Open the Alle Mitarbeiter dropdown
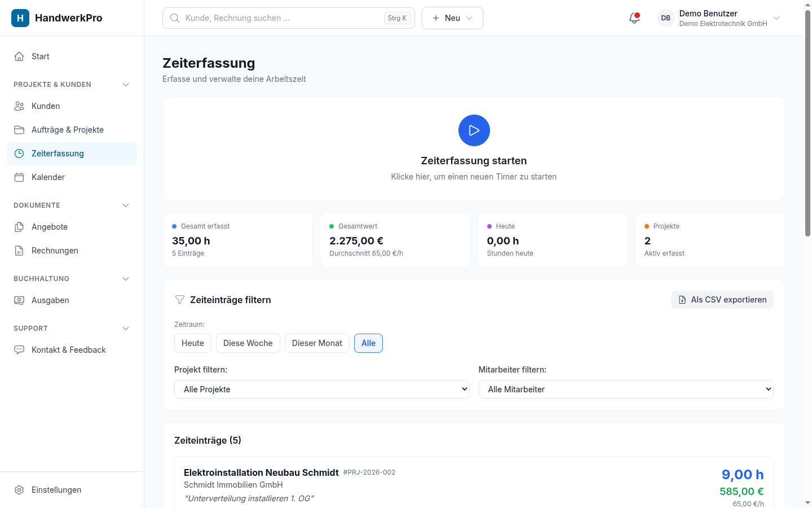The width and height of the screenshot is (812, 508). click(x=626, y=389)
